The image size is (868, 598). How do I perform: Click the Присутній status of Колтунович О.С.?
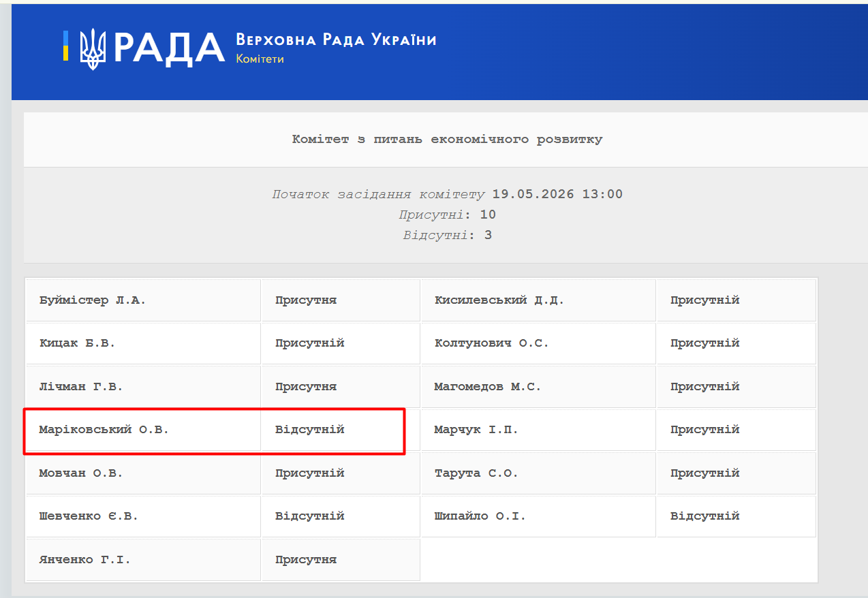pos(704,343)
